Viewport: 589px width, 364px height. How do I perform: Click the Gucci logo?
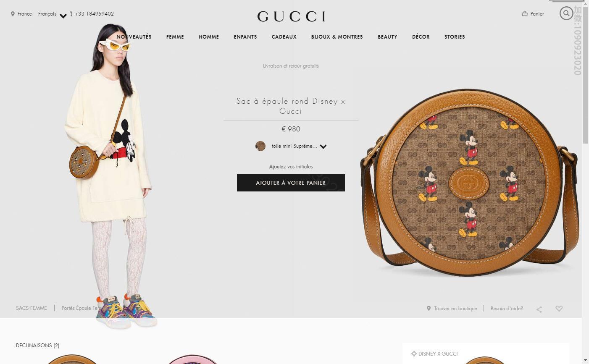(291, 16)
